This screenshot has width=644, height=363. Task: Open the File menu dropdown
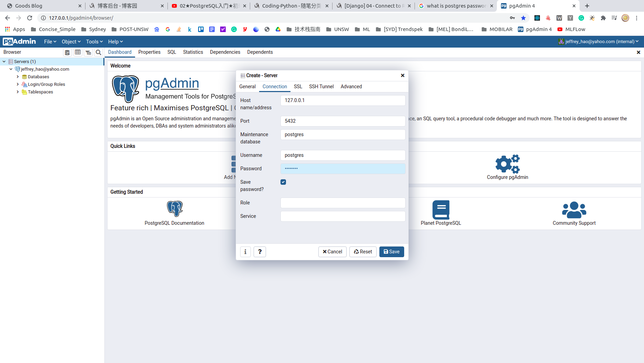[50, 42]
